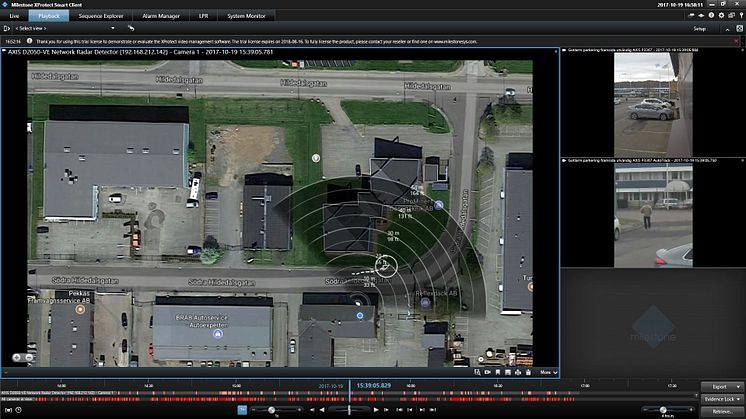The width and height of the screenshot is (746, 419).
Task: Click the Setup button
Action: [699, 29]
